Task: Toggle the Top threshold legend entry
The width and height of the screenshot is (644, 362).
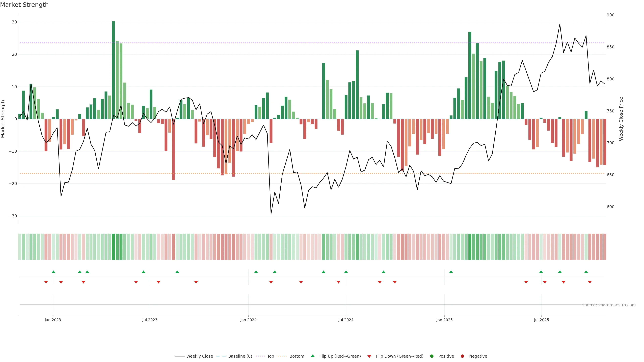Action: 270,356
